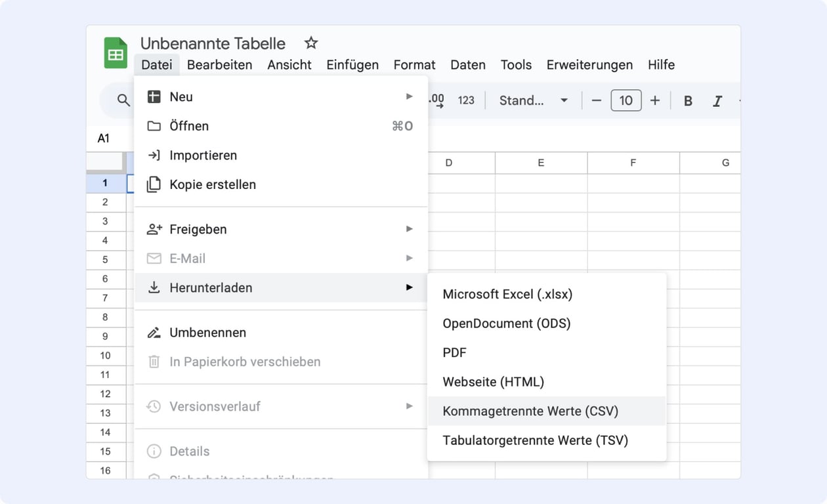Select Kopie erstellen menu entry

(281, 184)
